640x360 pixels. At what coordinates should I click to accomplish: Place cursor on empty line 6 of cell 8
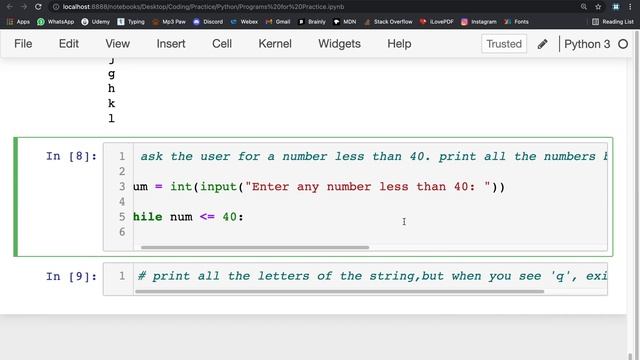[370, 232]
